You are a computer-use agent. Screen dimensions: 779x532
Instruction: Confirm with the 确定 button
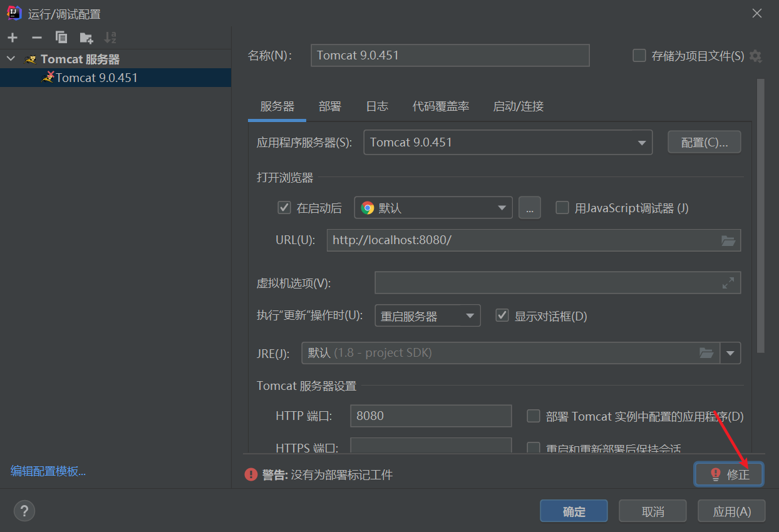(x=574, y=511)
